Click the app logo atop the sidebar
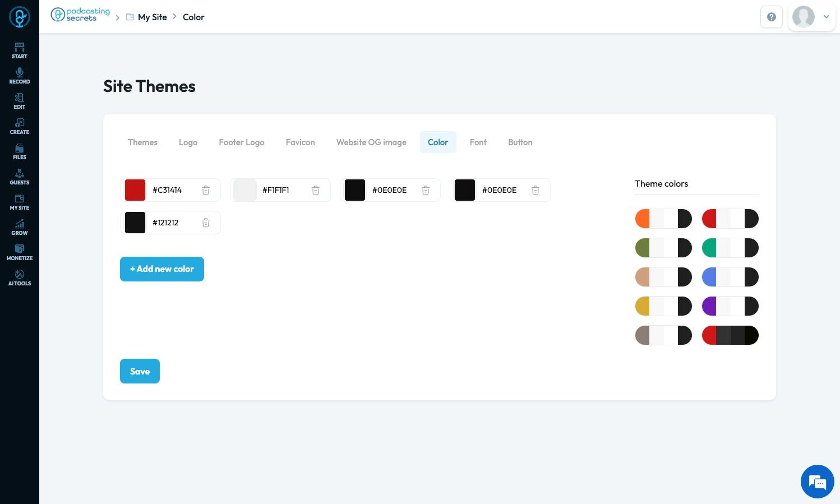The image size is (840, 504). coord(20,17)
